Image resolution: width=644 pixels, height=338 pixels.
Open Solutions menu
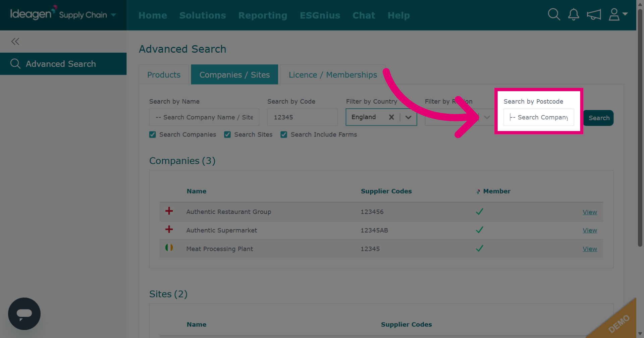pyautogui.click(x=203, y=15)
